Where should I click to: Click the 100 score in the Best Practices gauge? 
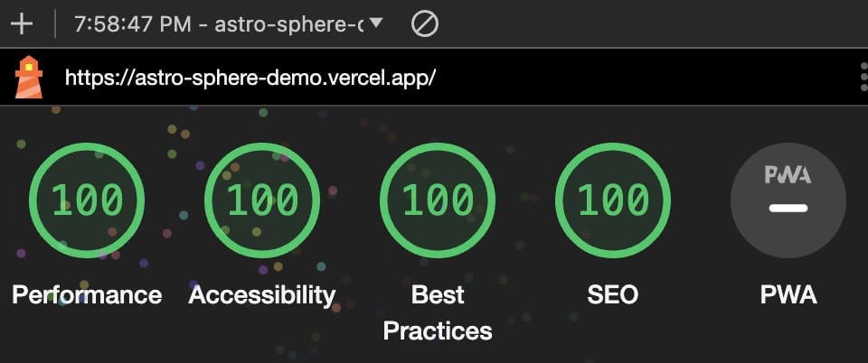[x=438, y=200]
